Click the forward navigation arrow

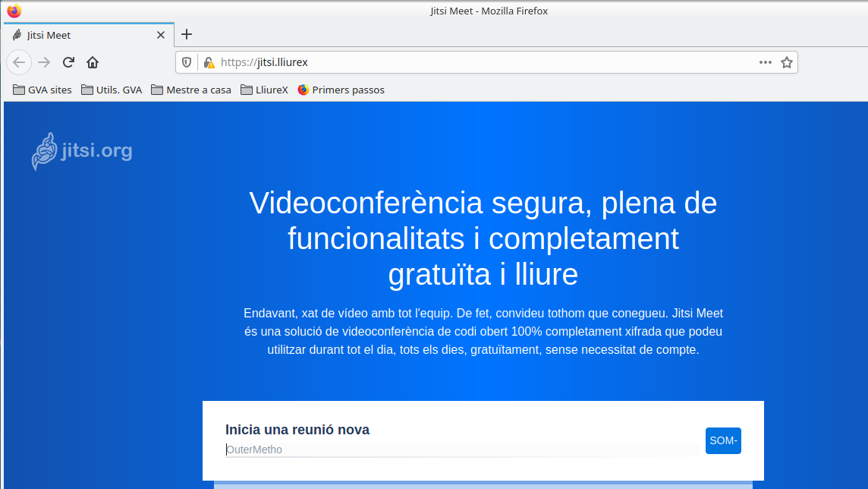click(44, 62)
